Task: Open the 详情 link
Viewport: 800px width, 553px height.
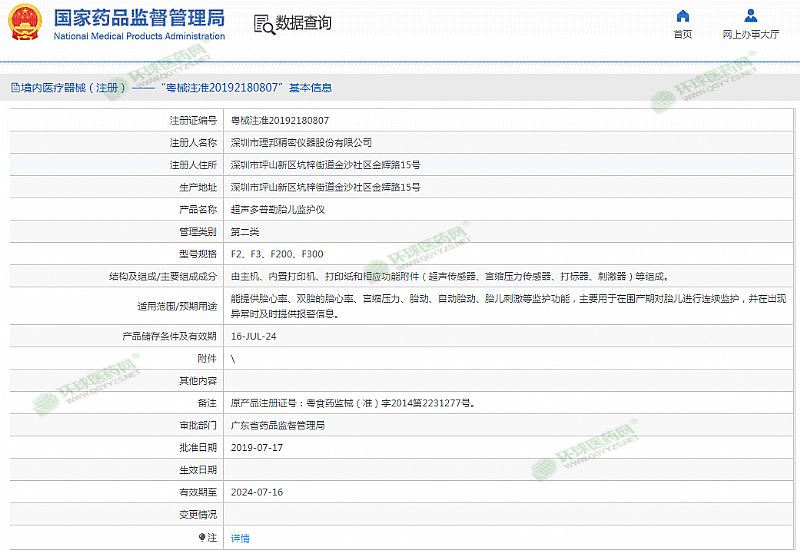Action: (240, 538)
